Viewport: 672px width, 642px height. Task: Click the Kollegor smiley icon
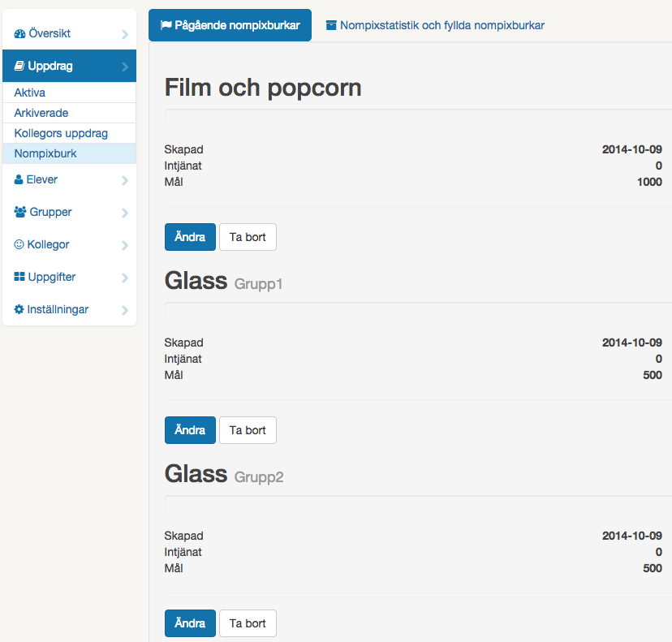click(x=19, y=245)
